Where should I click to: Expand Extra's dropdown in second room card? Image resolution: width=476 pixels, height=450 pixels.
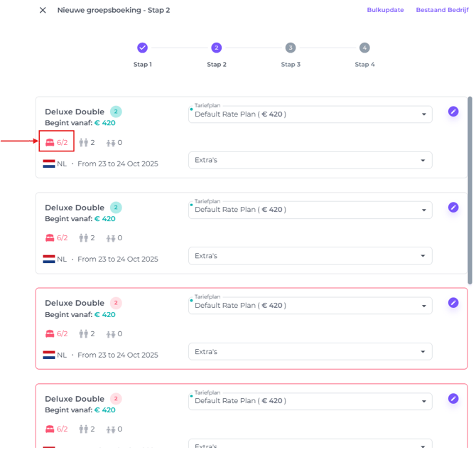click(310, 256)
